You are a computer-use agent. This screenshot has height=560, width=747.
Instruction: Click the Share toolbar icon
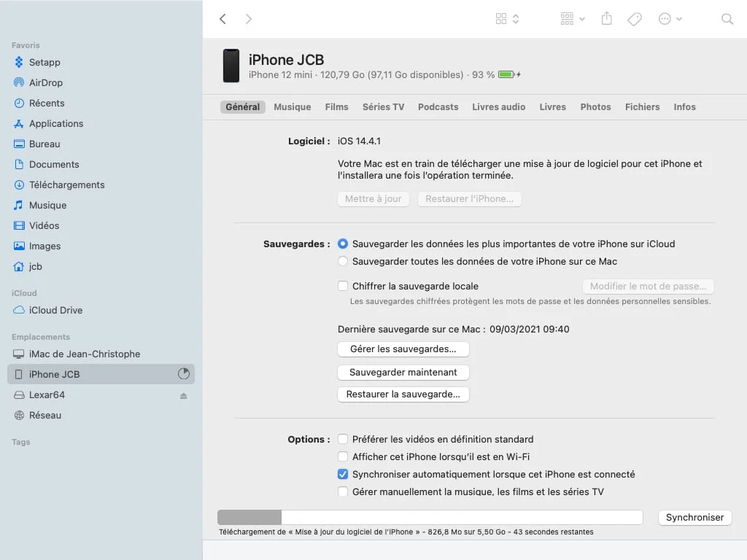[x=606, y=18]
